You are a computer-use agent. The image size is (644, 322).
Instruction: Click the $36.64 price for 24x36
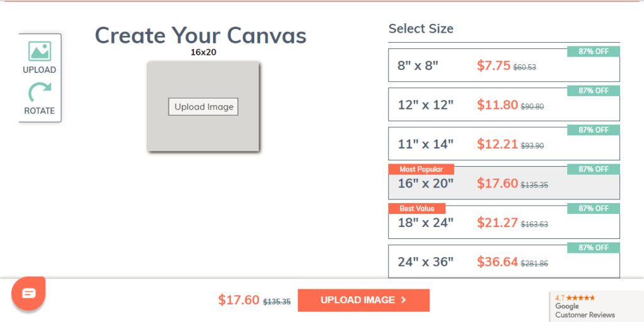click(x=497, y=262)
